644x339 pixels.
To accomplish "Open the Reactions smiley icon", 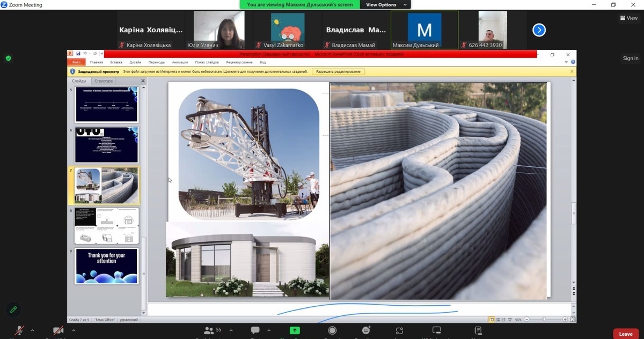I will [x=366, y=330].
